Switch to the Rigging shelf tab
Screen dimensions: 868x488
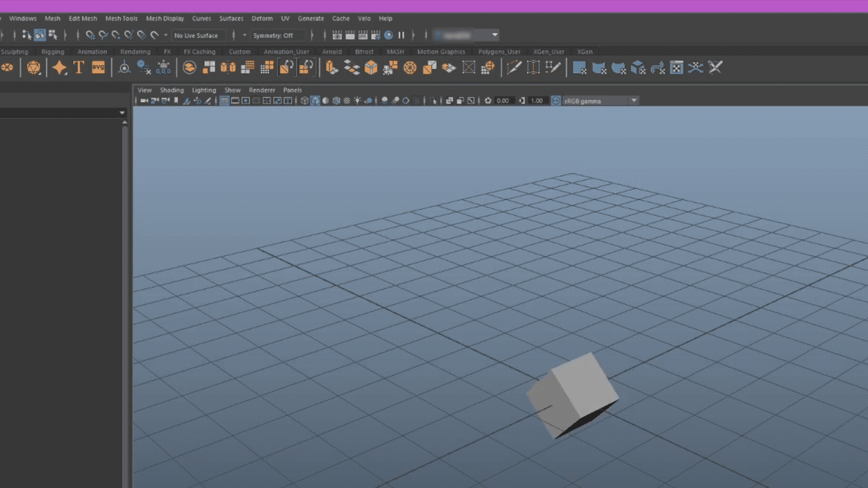(53, 52)
